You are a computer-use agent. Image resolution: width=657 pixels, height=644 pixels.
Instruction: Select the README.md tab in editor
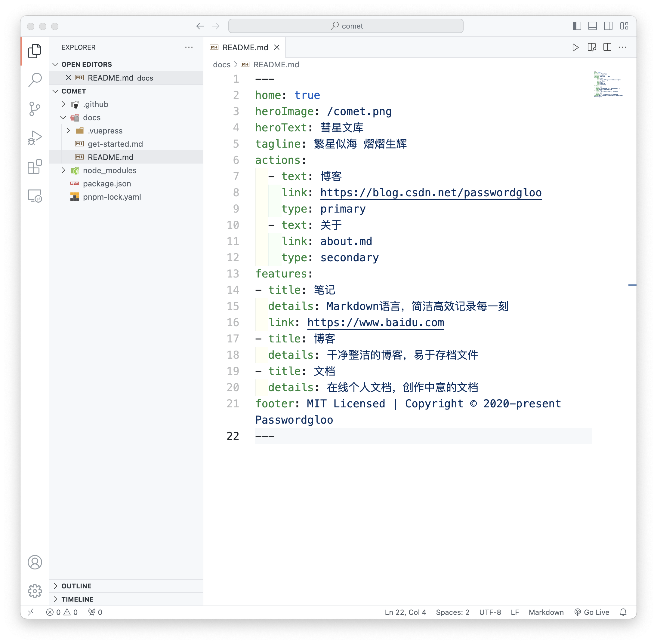pos(245,47)
